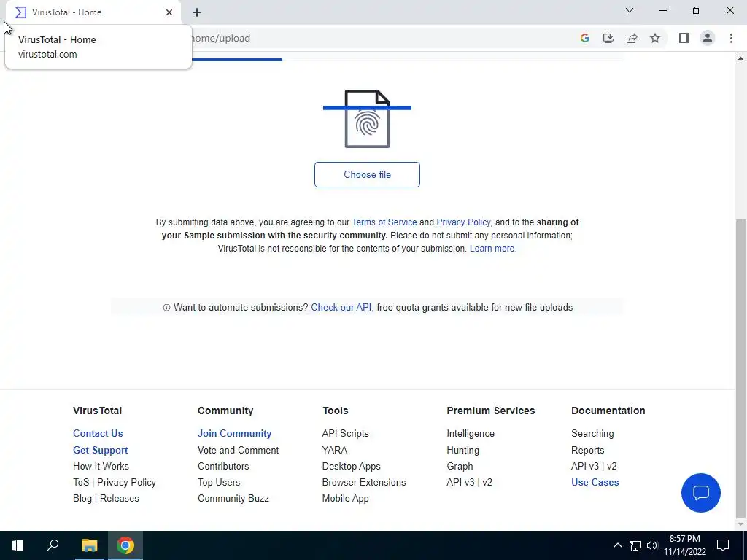The height and width of the screenshot is (560, 747).
Task: Click the install app icon in address bar
Action: (x=608, y=38)
